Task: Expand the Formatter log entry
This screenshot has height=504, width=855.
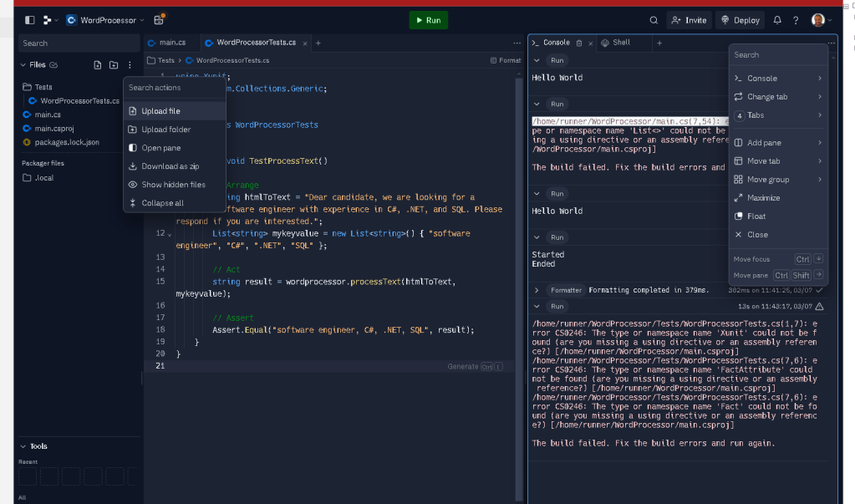Action: point(537,290)
